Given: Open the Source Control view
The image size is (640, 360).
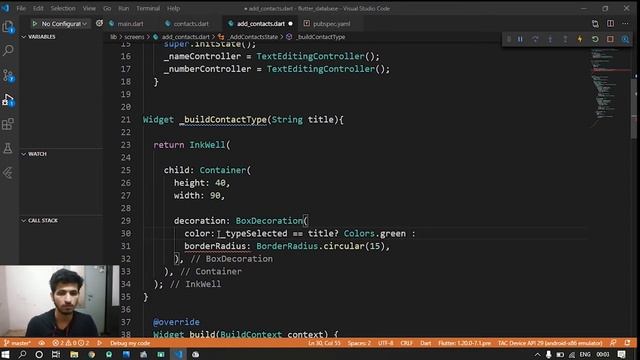Looking at the screenshot, I should pos(8,76).
